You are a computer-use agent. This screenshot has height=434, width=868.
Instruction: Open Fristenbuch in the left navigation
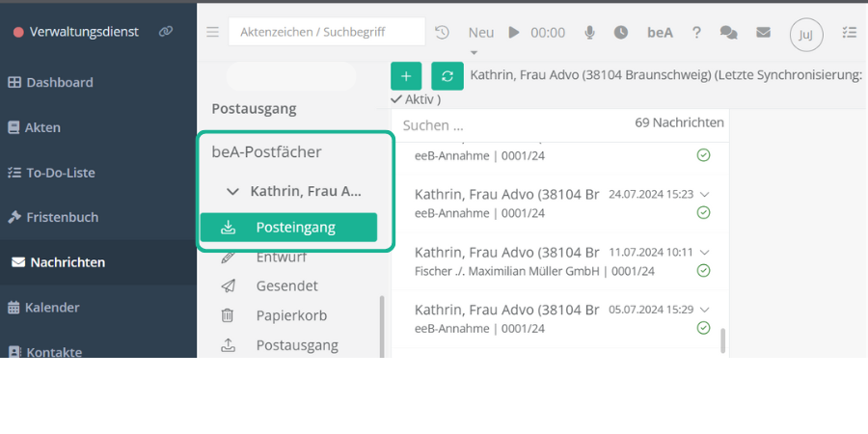click(x=62, y=217)
